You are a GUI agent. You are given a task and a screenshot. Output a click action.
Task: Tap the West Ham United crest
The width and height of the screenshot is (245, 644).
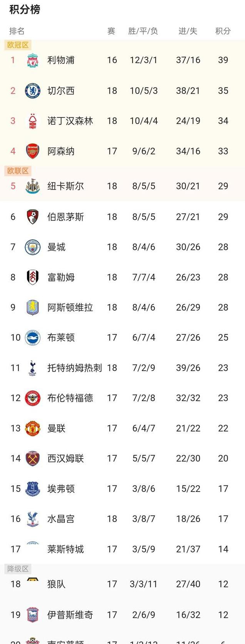(x=33, y=458)
